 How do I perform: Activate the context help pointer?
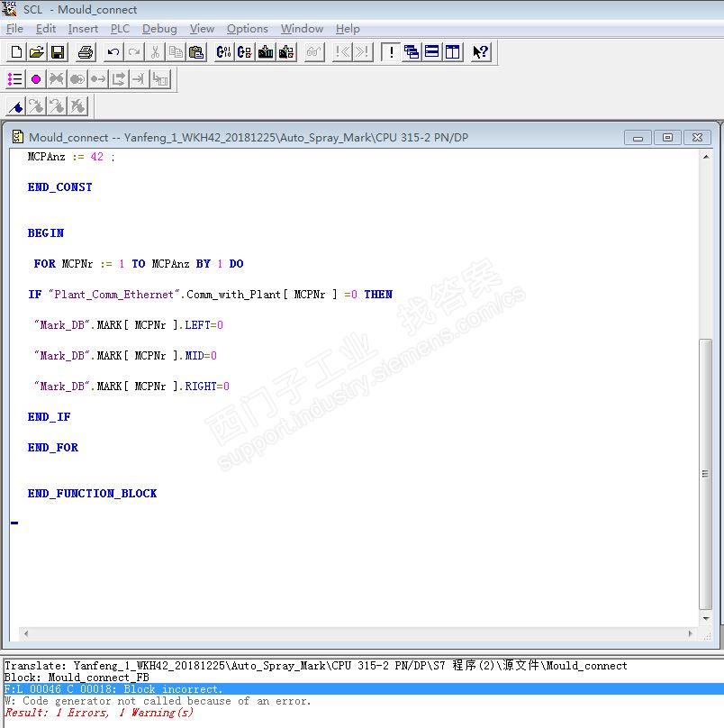pyautogui.click(x=481, y=52)
